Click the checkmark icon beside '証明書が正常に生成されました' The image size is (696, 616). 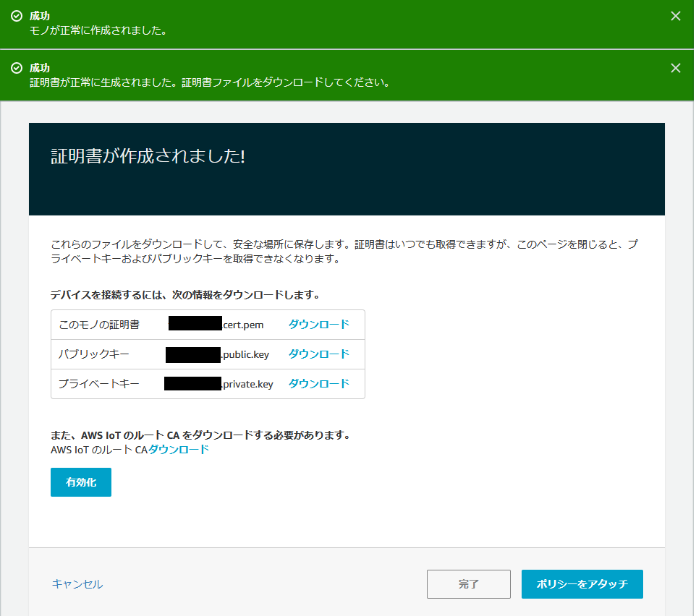(17, 68)
